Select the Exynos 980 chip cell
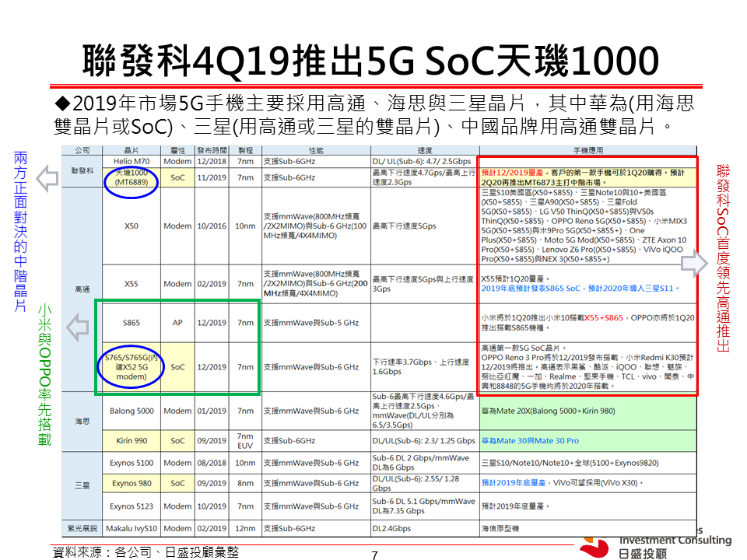747x560 pixels. [x=132, y=483]
